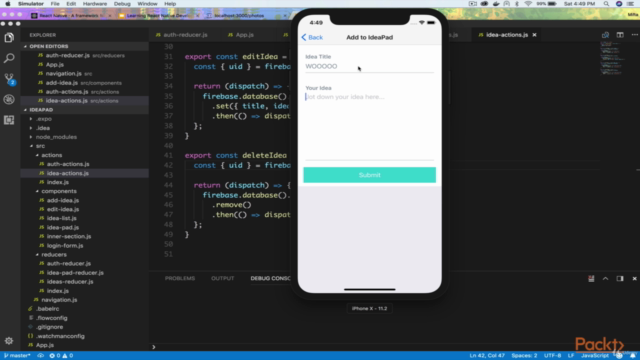Click the UTF-8 encoding in status bar
Viewport: 640px width, 360px height.
[x=552, y=356]
